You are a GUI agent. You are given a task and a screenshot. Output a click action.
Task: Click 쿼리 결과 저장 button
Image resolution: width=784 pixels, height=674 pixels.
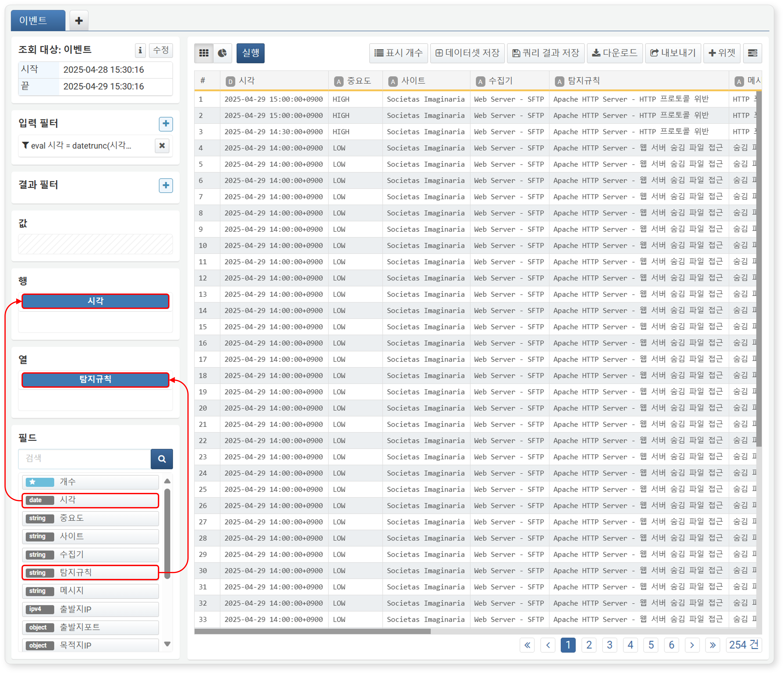546,53
